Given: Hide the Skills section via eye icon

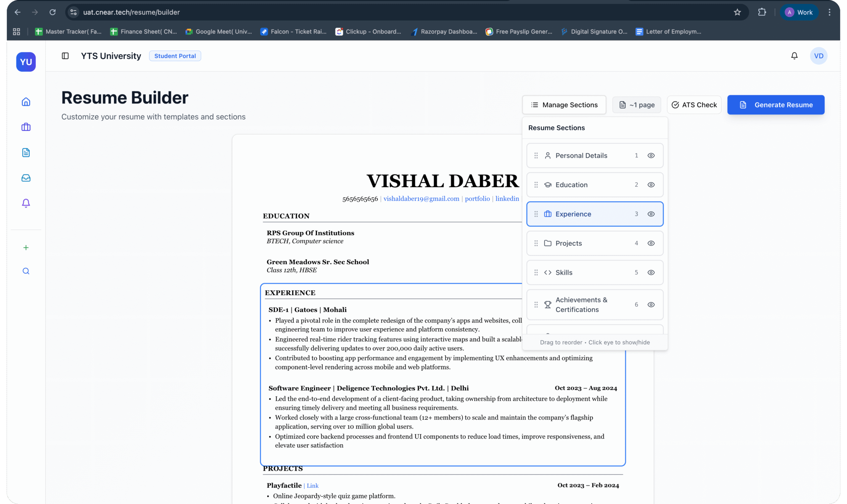Looking at the screenshot, I should click(x=650, y=273).
